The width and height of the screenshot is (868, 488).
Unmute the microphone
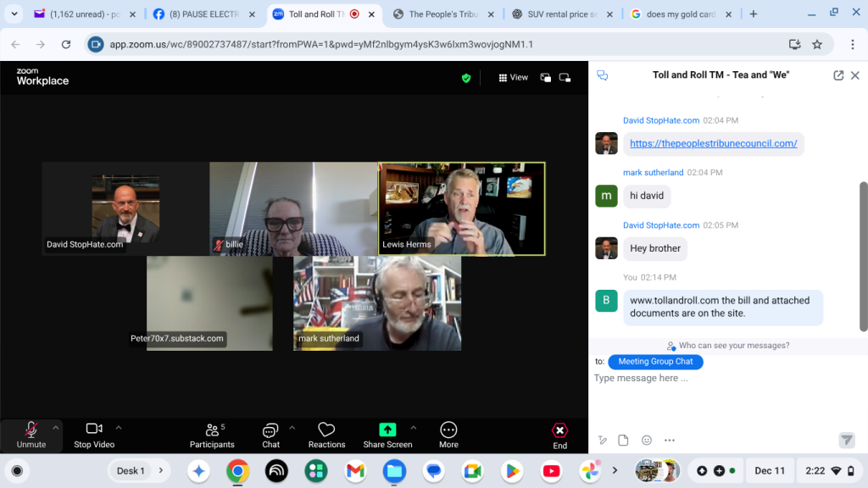coord(31,430)
